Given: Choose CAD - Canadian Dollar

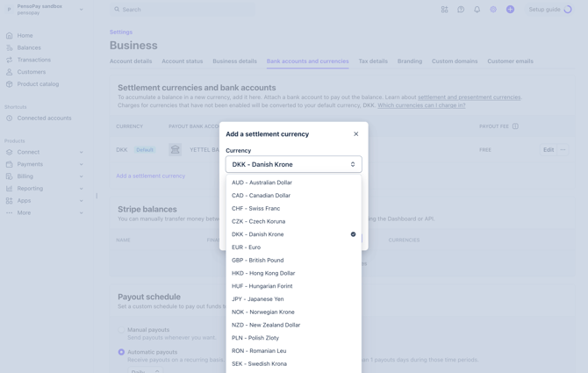Looking at the screenshot, I should pyautogui.click(x=294, y=196).
